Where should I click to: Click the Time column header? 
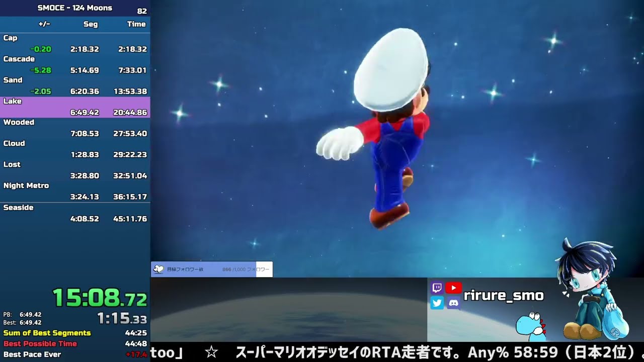tap(136, 24)
